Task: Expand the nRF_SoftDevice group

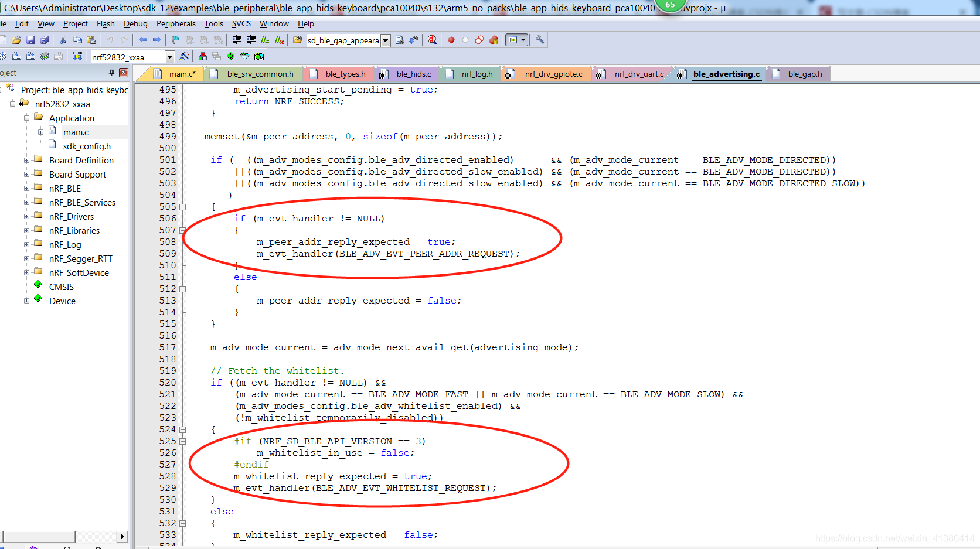Action: [x=26, y=272]
